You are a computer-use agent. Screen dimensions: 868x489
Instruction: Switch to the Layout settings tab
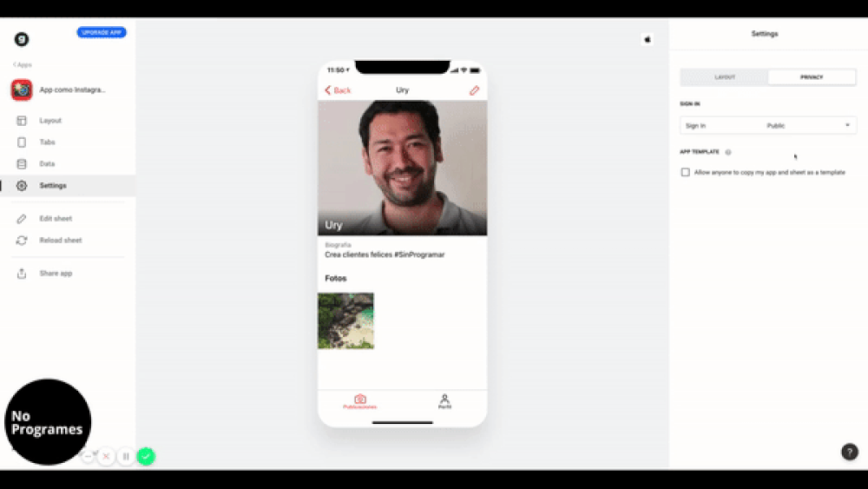725,77
